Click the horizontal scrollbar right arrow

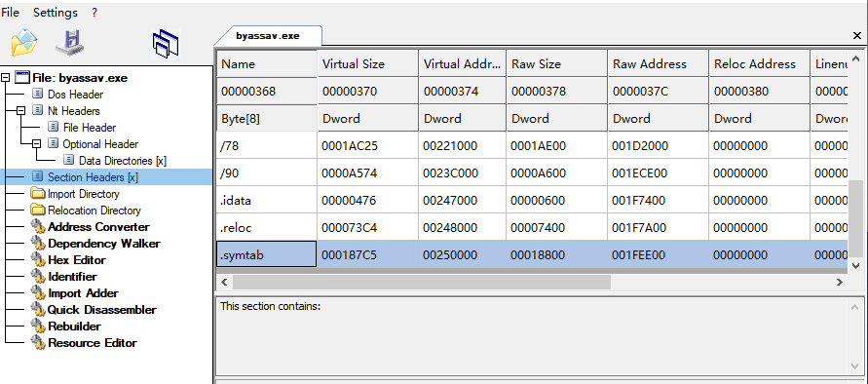[x=839, y=282]
